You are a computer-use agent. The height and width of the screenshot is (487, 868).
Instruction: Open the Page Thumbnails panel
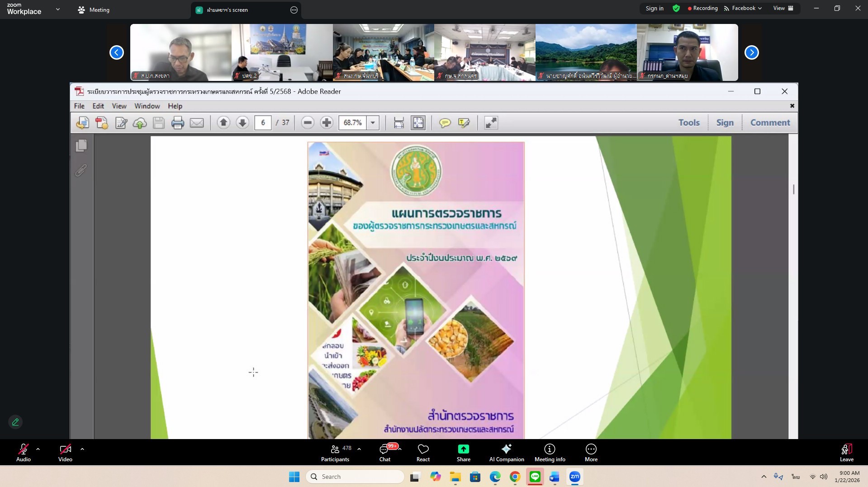pyautogui.click(x=81, y=146)
